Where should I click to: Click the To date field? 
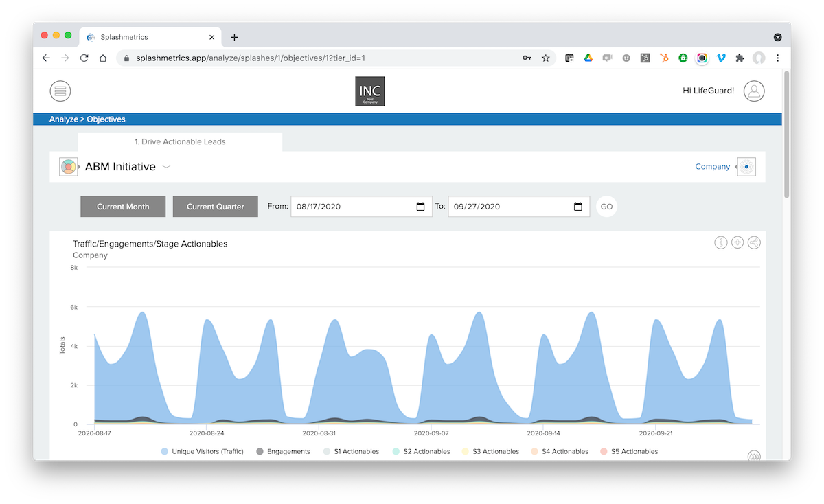click(x=519, y=207)
